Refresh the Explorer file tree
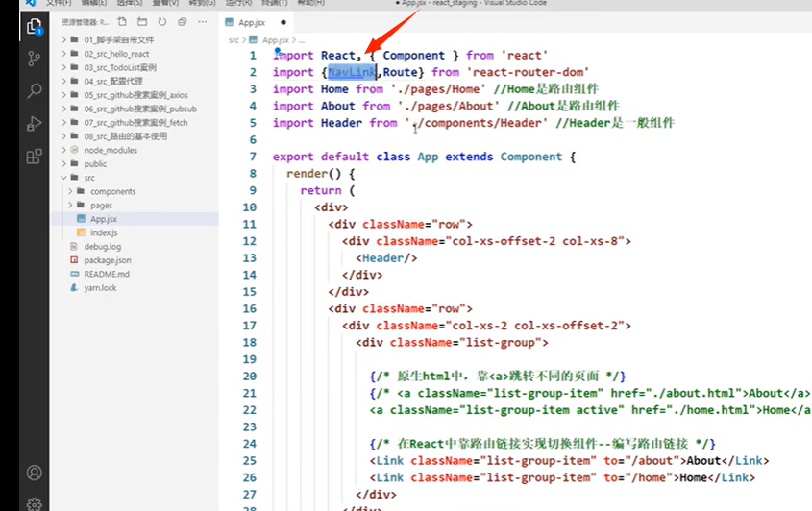Viewport: 812px width, 511px height. pyautogui.click(x=162, y=22)
